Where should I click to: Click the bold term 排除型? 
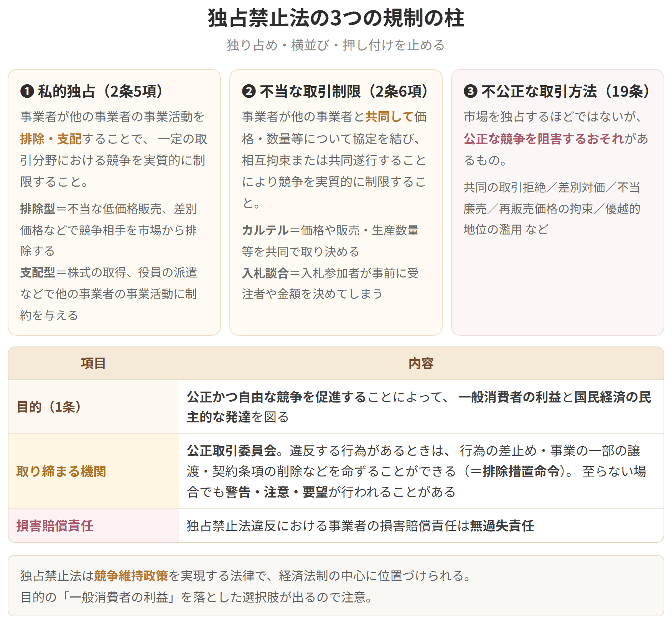[38, 209]
